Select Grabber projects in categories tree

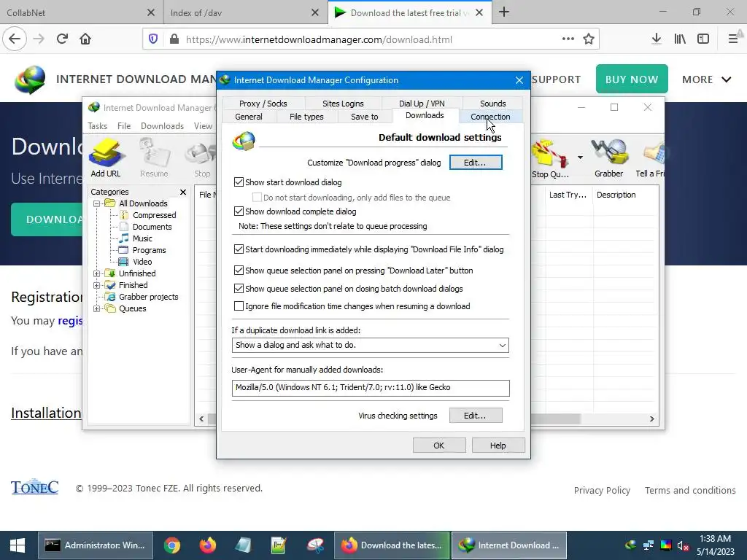pos(148,297)
